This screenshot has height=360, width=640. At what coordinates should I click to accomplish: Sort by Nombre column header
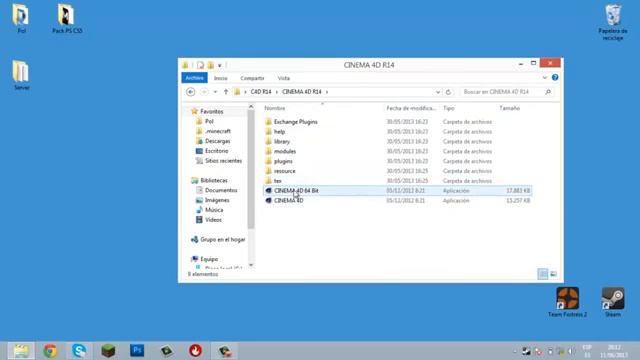(x=275, y=108)
